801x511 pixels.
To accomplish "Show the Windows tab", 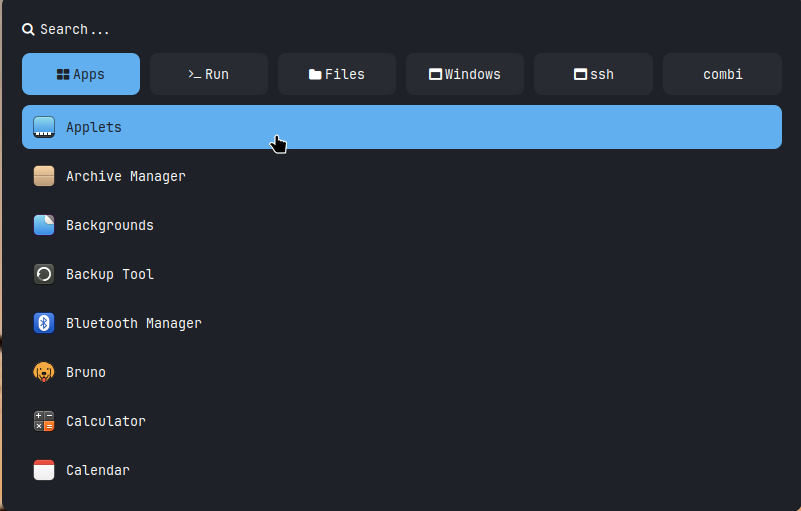I will (465, 74).
